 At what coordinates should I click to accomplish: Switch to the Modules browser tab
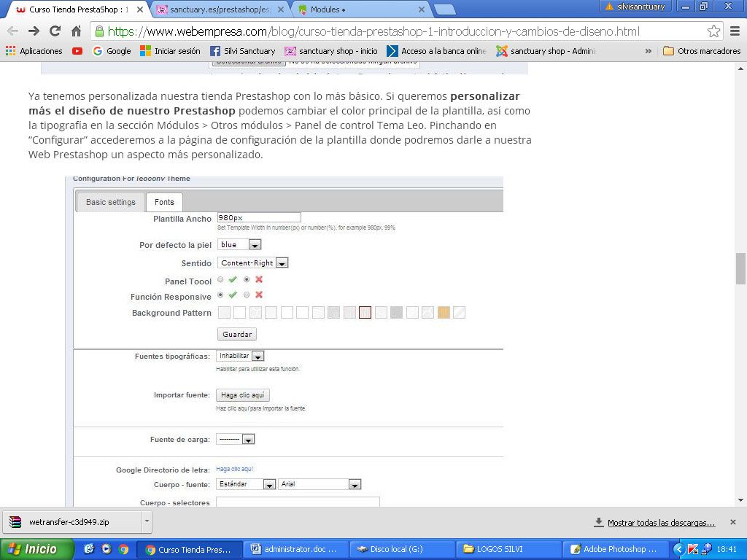click(361, 9)
